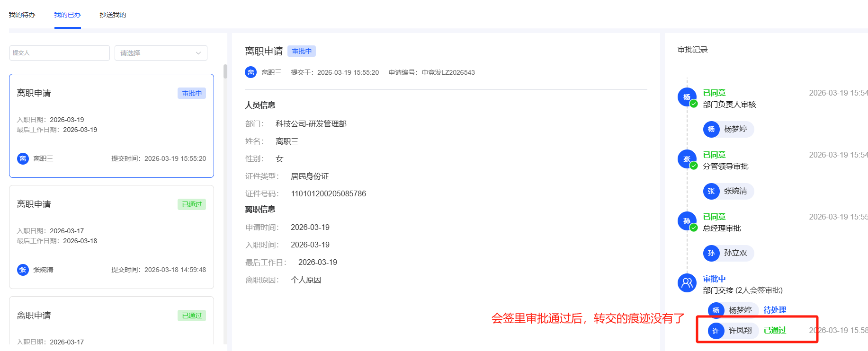Click the timestamp beside 部门负责人审核
868x351 pixels.
point(838,93)
